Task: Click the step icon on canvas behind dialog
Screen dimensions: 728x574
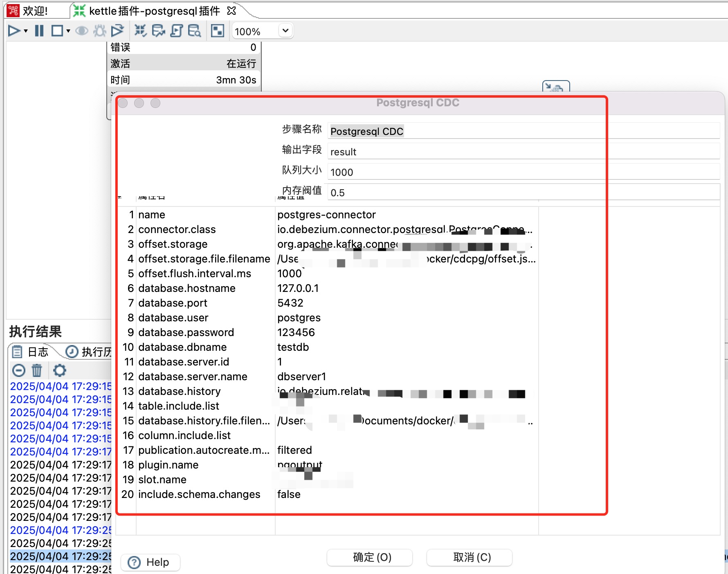Action: point(556,86)
